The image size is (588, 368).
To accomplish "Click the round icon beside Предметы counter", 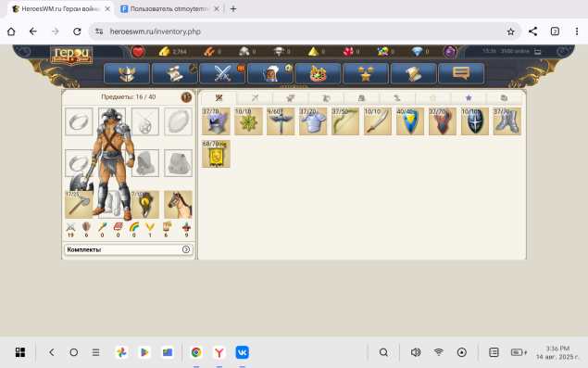I will [x=186, y=97].
